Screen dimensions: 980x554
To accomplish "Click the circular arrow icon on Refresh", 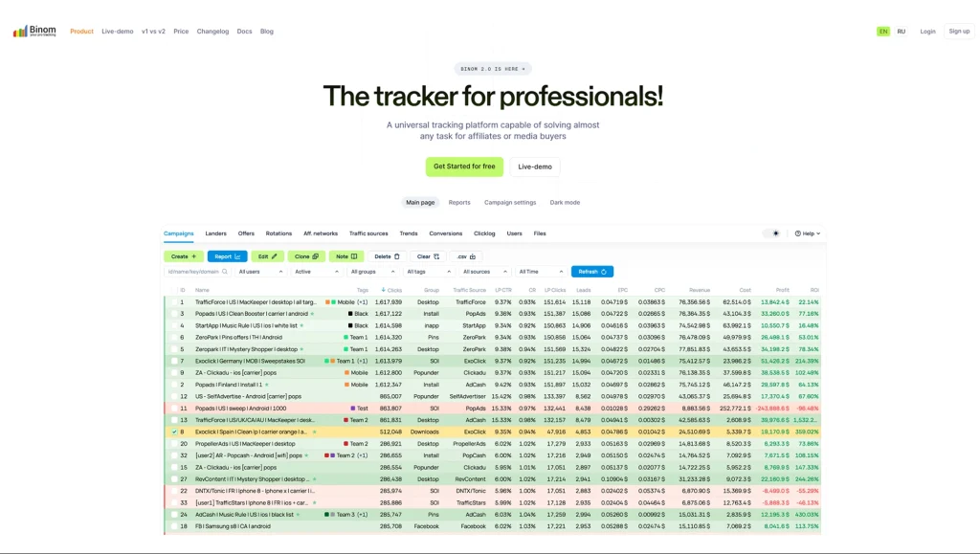I will click(x=604, y=272).
